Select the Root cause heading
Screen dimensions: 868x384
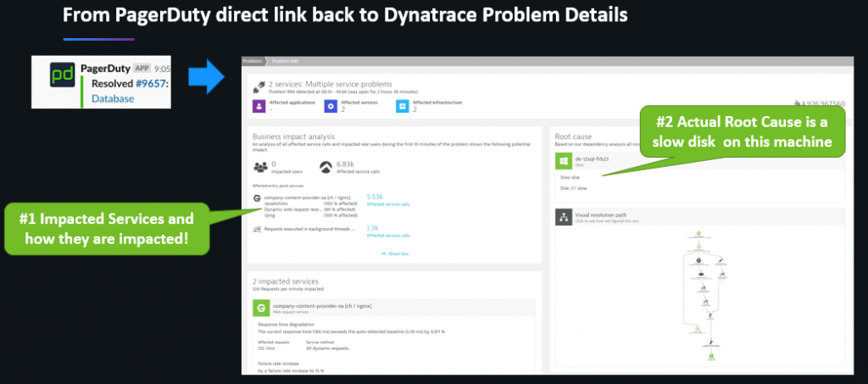click(x=574, y=136)
